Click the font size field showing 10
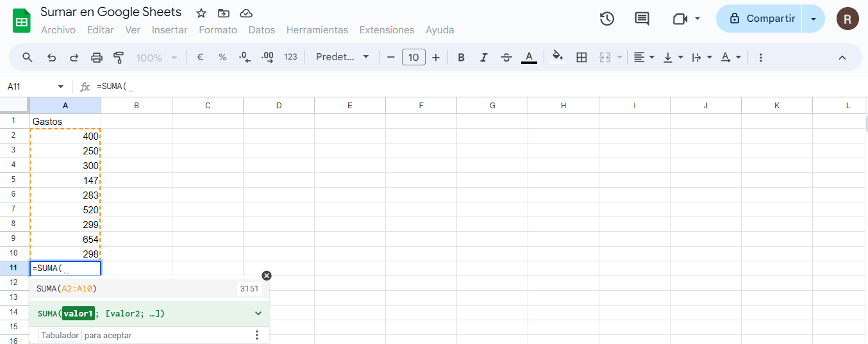 (413, 57)
